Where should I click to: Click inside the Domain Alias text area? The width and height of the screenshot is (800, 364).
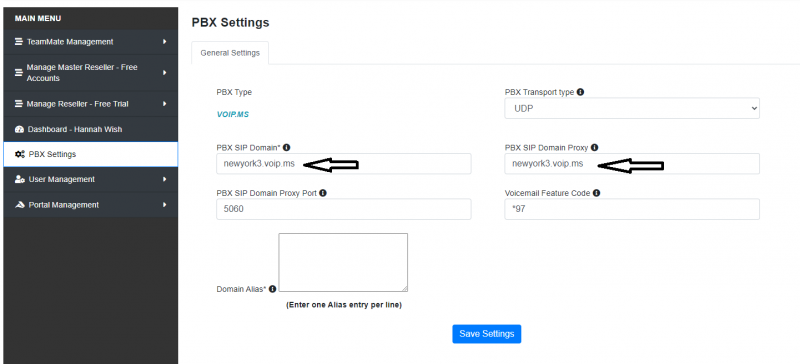(343, 262)
